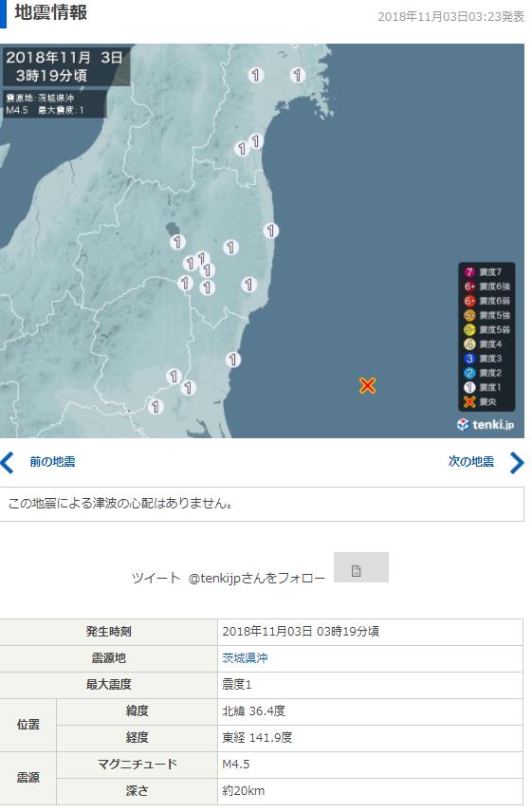Click the right chevron for next earthquake
Image resolution: width=532 pixels, height=812 pixels.
point(517,463)
